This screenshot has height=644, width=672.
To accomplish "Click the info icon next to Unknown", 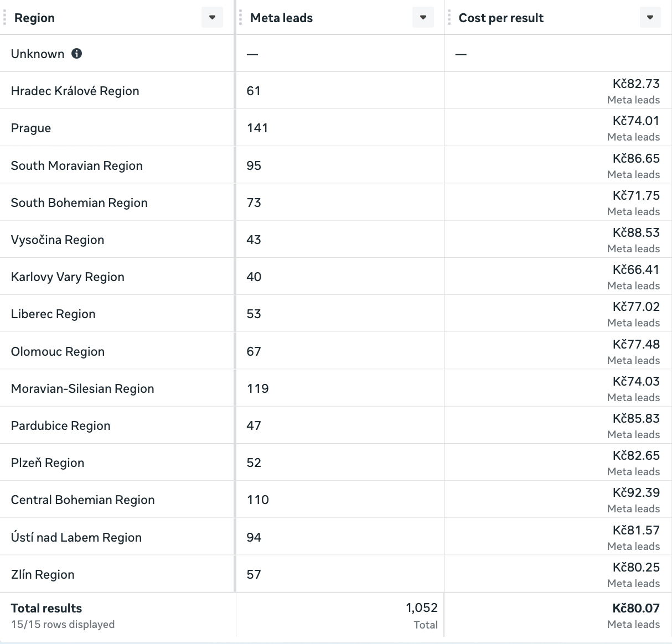I will [77, 54].
